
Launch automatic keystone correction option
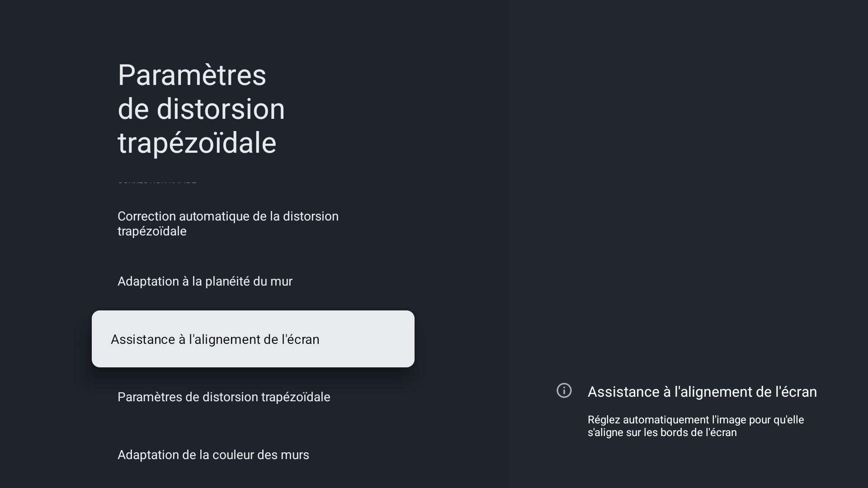[228, 224]
